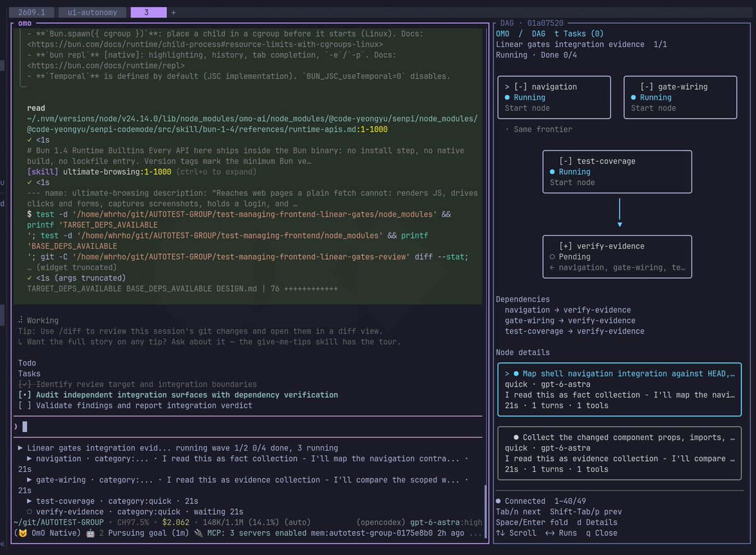Expand the test-coverage task row arrow
The width and height of the screenshot is (756, 555).
coord(30,501)
